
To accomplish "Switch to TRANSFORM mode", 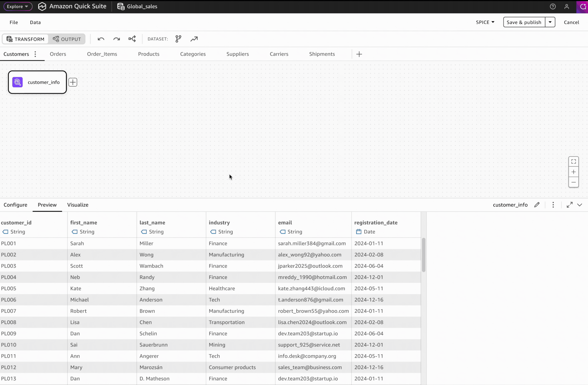I will tap(25, 39).
